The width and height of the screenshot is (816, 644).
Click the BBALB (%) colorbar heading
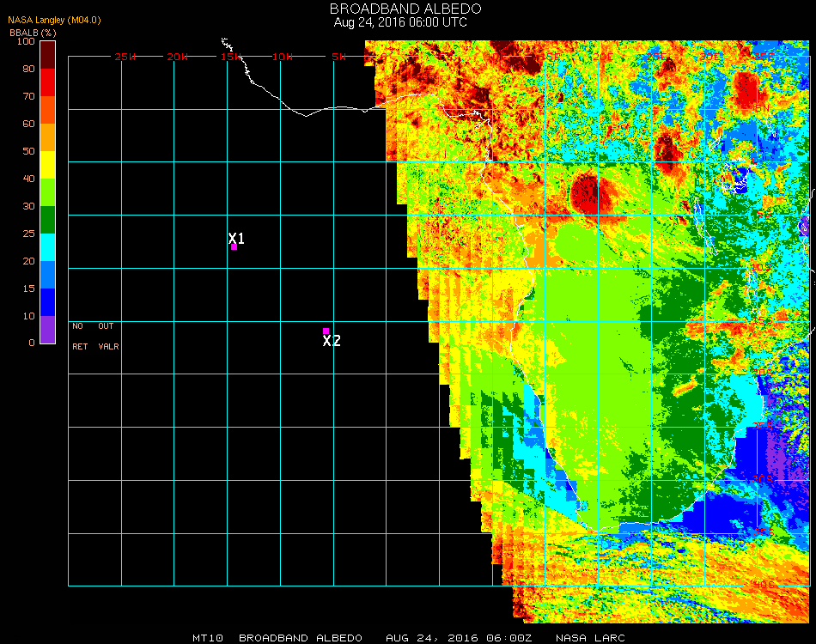click(32, 33)
